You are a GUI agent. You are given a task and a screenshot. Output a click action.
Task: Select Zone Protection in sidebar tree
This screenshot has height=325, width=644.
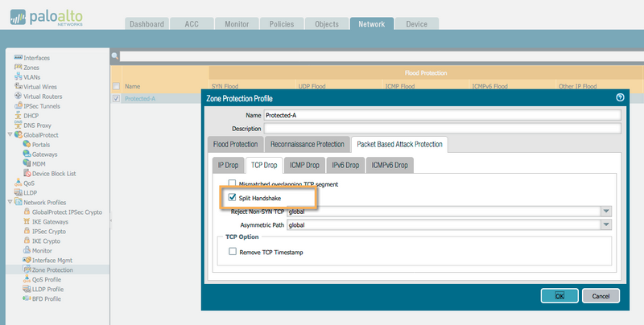(52, 269)
